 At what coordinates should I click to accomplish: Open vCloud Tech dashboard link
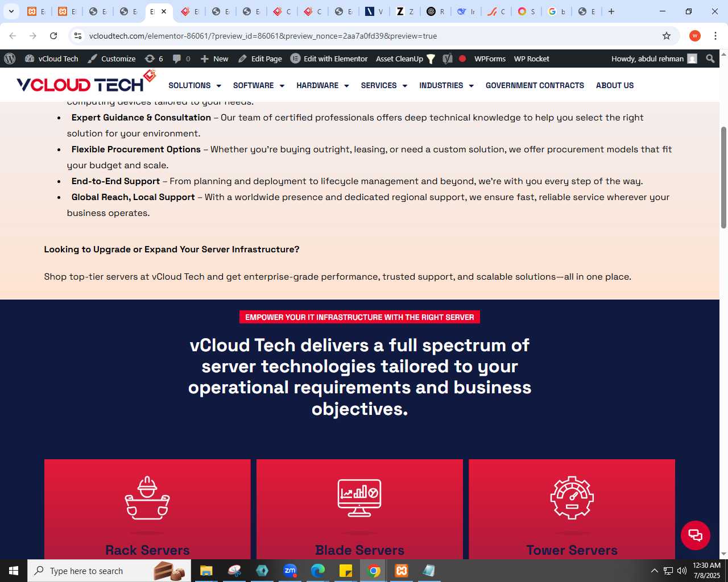[52, 59]
